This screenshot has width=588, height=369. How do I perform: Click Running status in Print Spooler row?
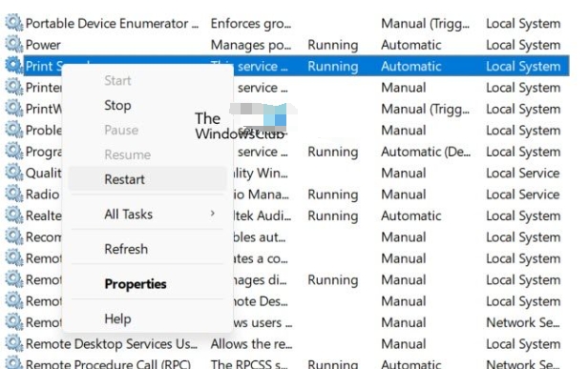(x=332, y=67)
